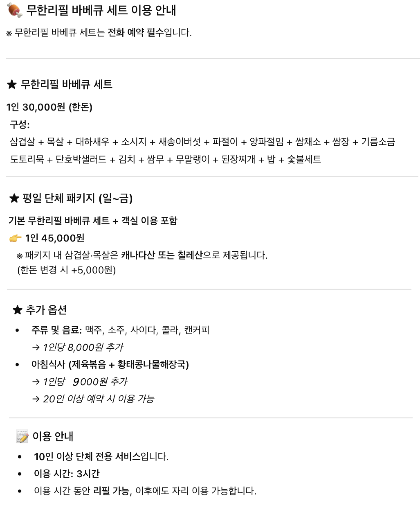Click the bullet before 10인 이상 단체 전용
The width and height of the screenshot is (420, 508).
click(20, 457)
